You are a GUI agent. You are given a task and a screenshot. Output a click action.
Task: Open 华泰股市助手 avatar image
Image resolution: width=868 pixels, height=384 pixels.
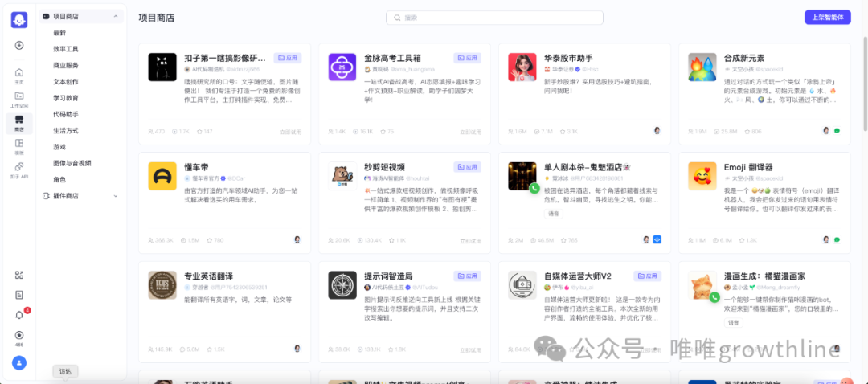coord(522,67)
